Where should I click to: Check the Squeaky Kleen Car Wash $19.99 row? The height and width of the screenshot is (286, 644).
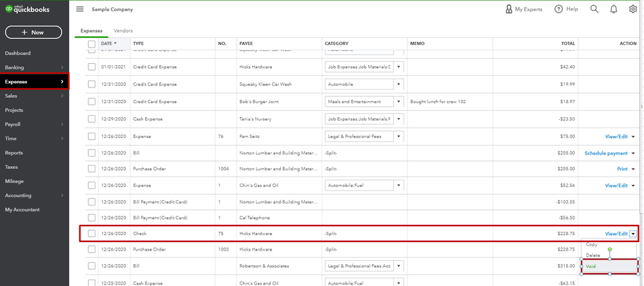pos(92,84)
